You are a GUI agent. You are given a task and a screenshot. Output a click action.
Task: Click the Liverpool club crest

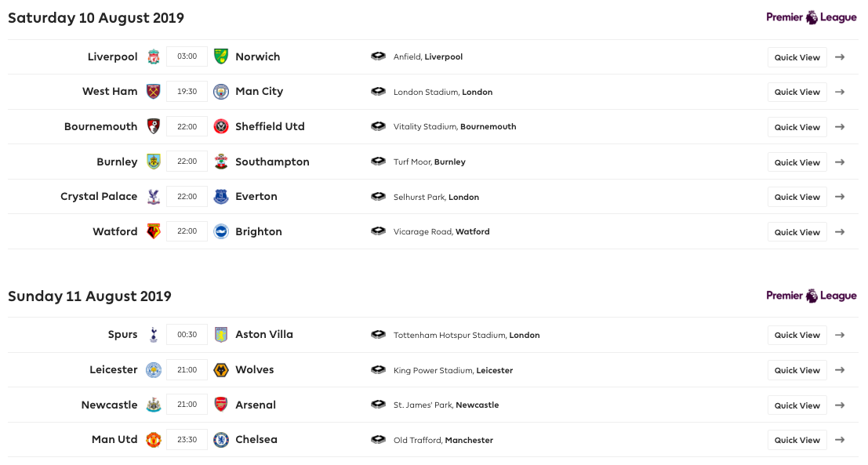coord(154,56)
